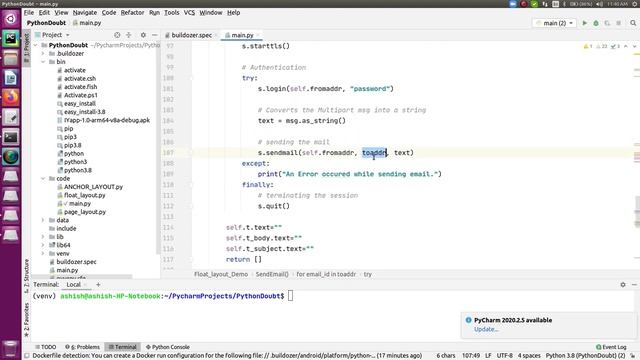Screen dimensions: 640x360
Task: Open Files manager from the dock
Action: click(x=11, y=58)
